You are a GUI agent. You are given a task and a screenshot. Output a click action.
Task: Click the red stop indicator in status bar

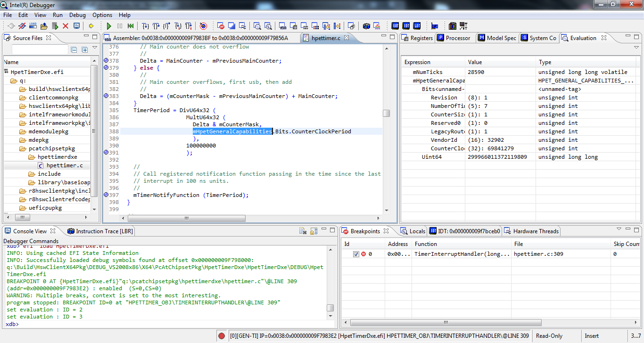(222, 336)
